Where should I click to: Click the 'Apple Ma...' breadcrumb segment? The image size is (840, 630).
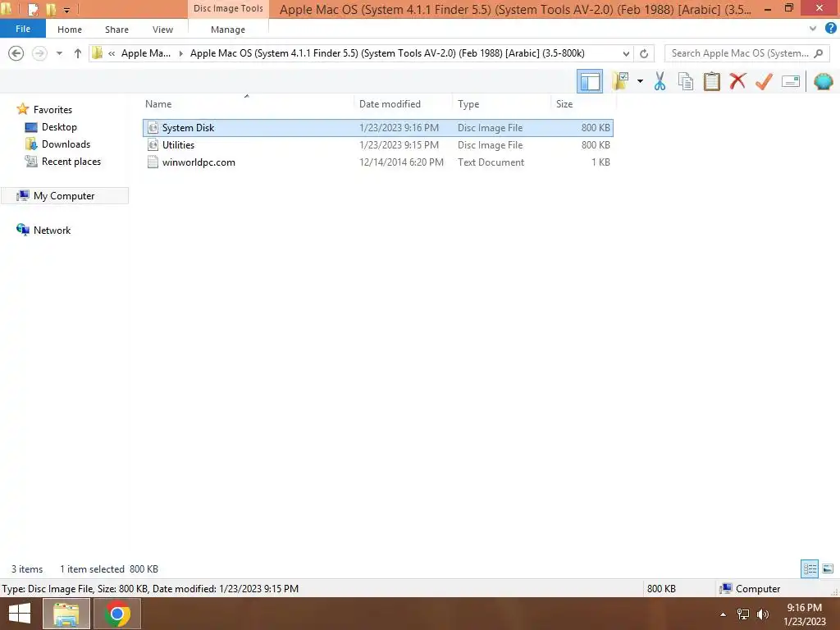click(x=146, y=53)
